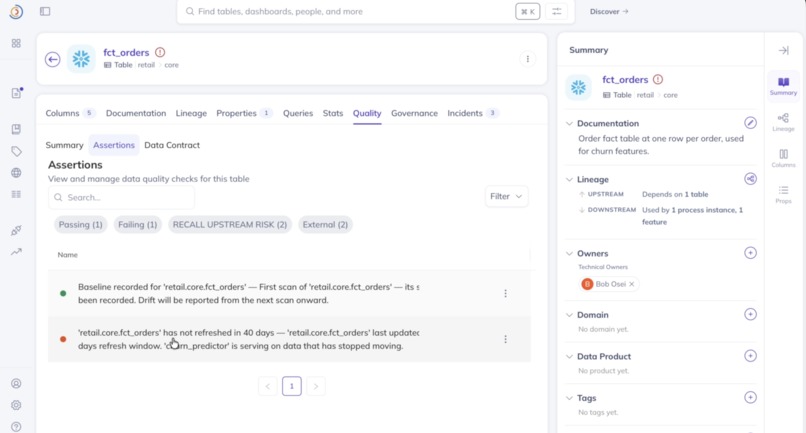Open the Filter dropdown
The height and width of the screenshot is (433, 806).
click(506, 196)
